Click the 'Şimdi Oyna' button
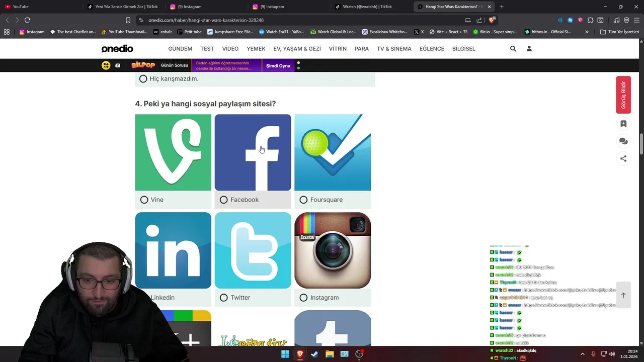This screenshot has width=644, height=362. click(x=278, y=66)
